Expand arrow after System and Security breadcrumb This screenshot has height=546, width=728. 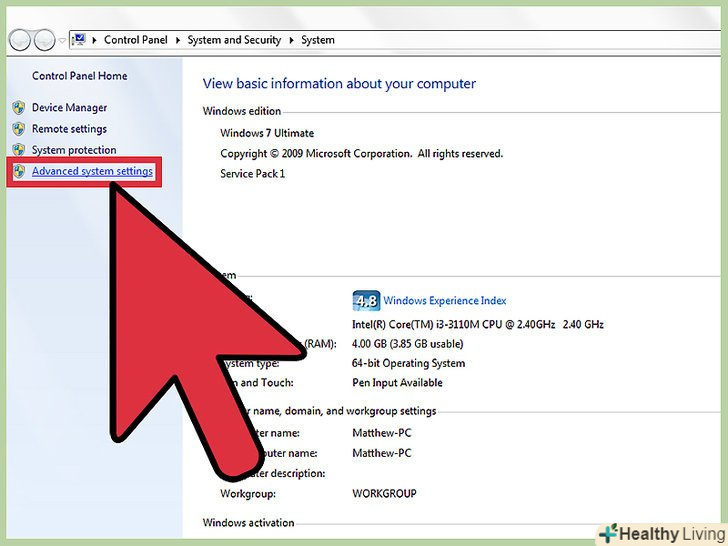click(291, 40)
